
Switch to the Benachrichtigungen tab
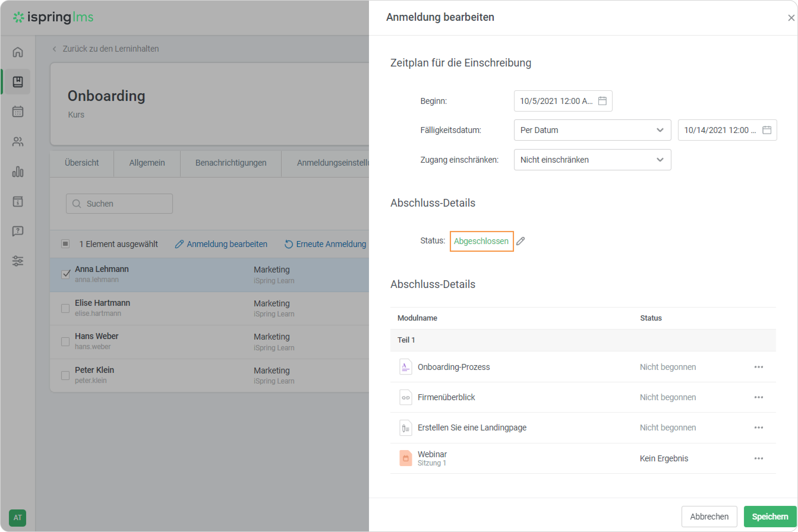click(231, 163)
